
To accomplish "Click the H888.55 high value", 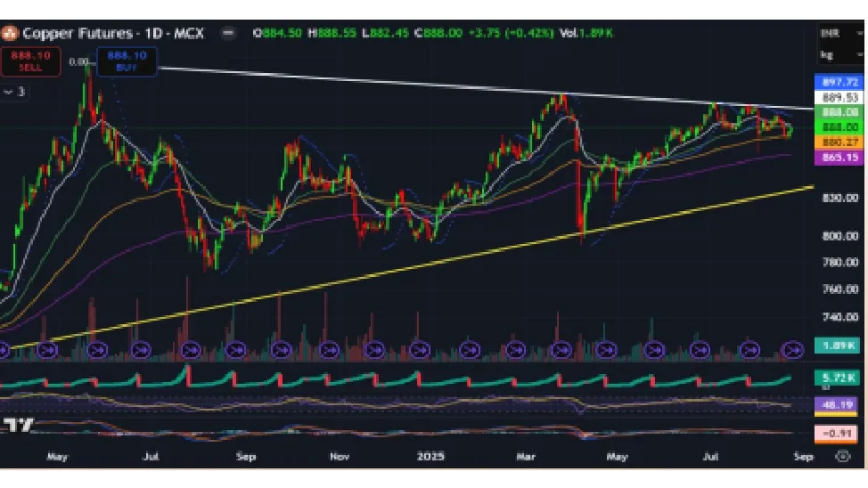I will coord(332,33).
